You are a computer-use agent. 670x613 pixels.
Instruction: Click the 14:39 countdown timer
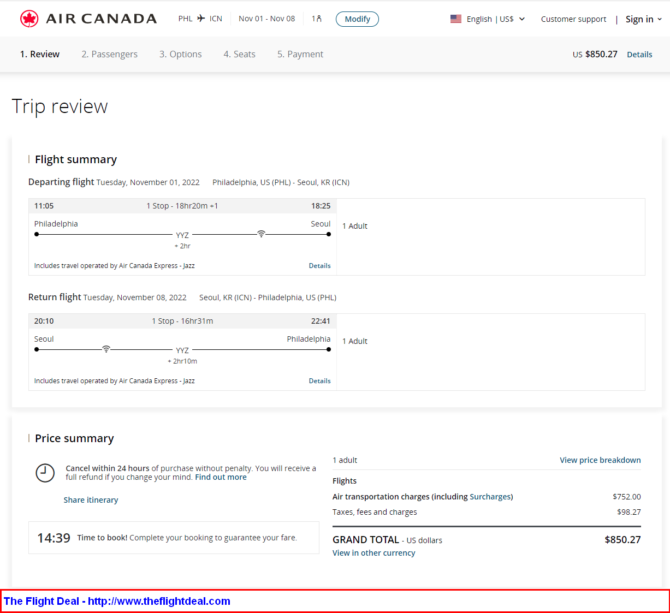click(x=53, y=538)
